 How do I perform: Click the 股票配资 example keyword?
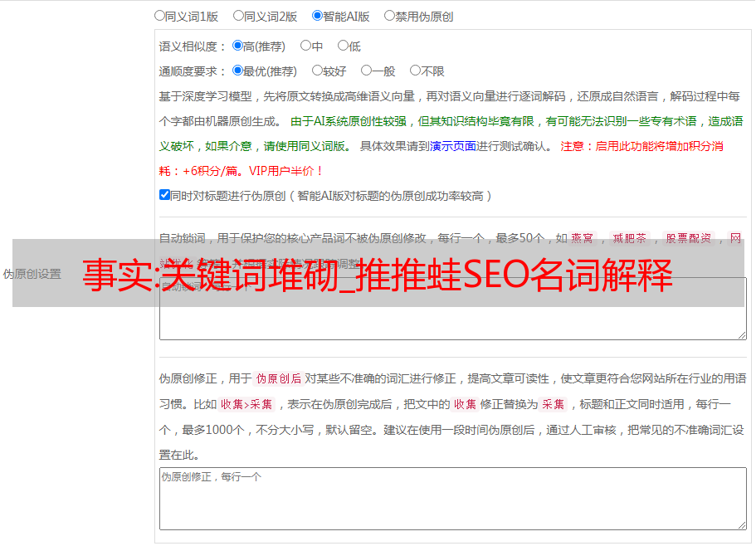[x=689, y=238]
